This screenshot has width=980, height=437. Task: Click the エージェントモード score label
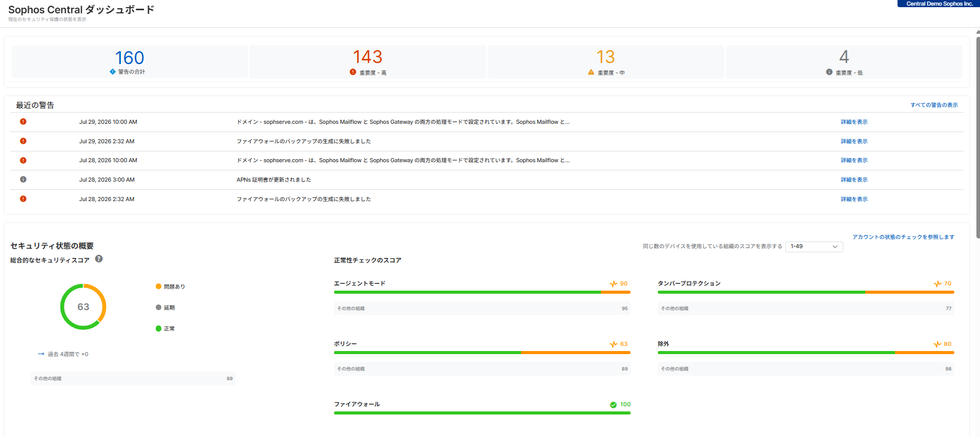pos(360,283)
